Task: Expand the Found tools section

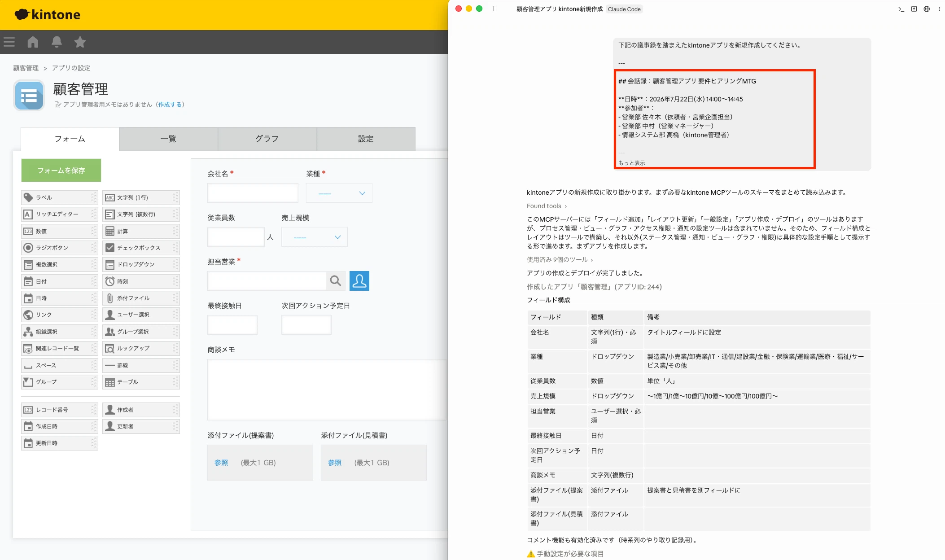Action: pos(547,206)
